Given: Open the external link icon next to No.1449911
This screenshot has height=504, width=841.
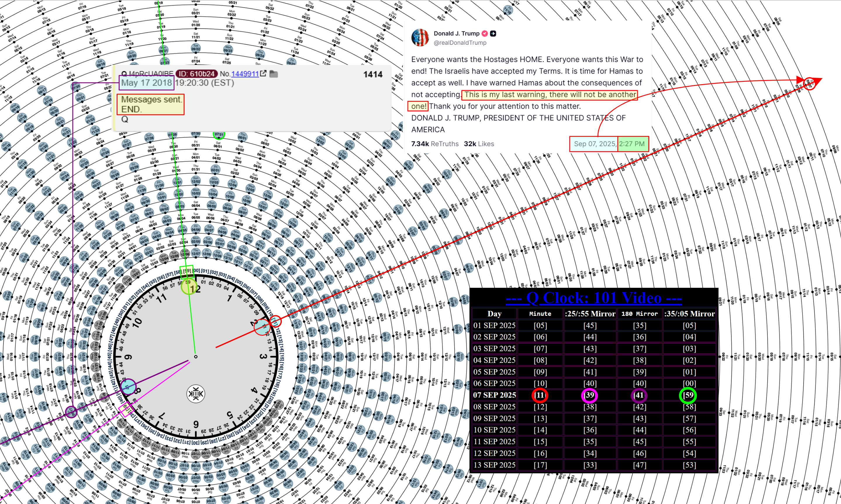Looking at the screenshot, I should (x=263, y=73).
